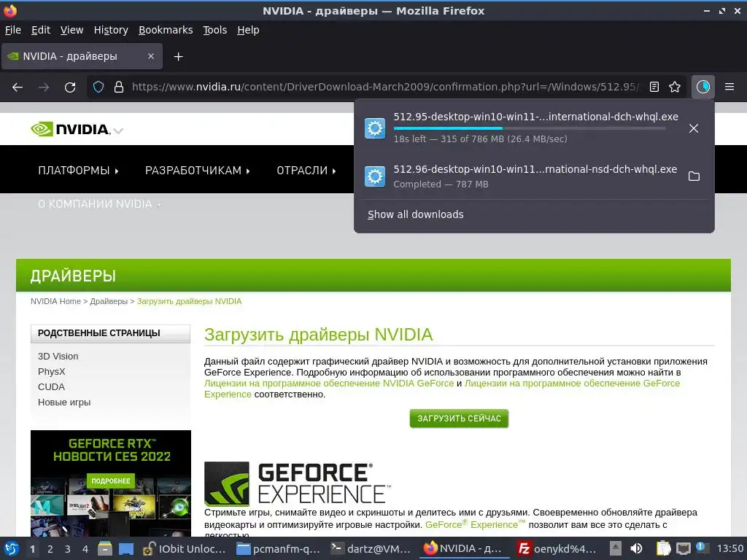747x560 pixels.
Task: View site security padlock info
Action: point(119,87)
